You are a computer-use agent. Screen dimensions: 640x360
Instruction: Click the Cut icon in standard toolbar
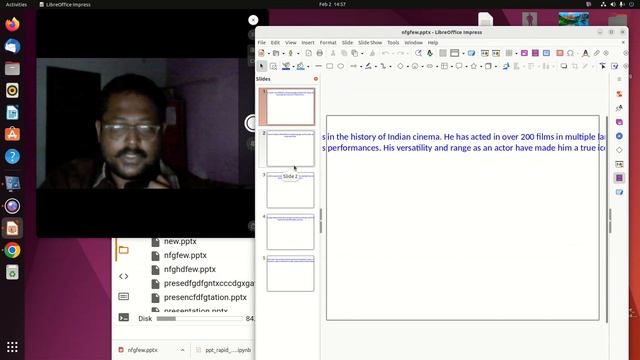click(x=333, y=53)
